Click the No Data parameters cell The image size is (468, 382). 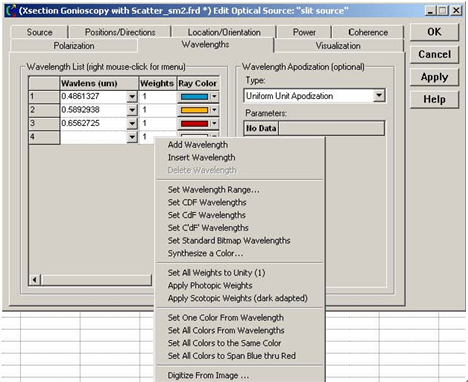pos(261,128)
